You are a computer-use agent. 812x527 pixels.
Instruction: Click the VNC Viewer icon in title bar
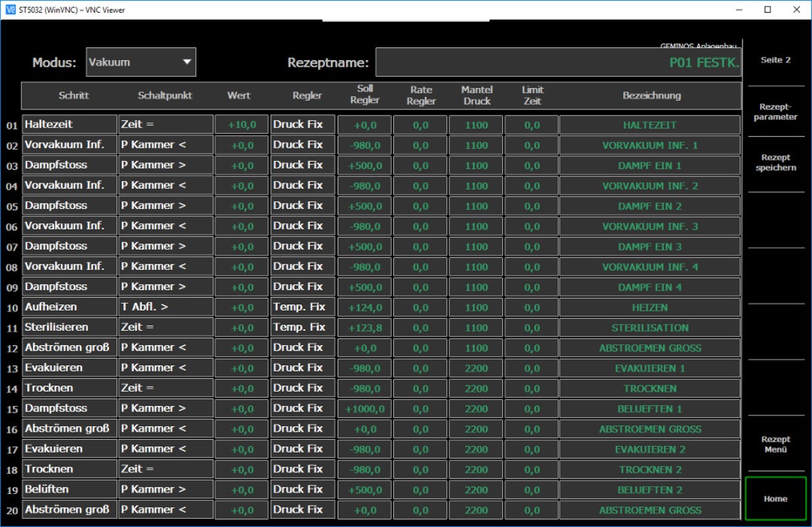8,9
